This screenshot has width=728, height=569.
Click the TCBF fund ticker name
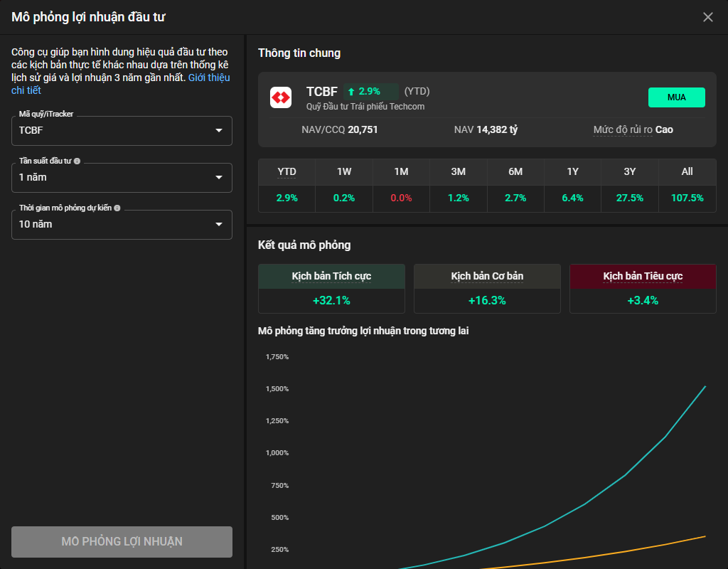[322, 92]
